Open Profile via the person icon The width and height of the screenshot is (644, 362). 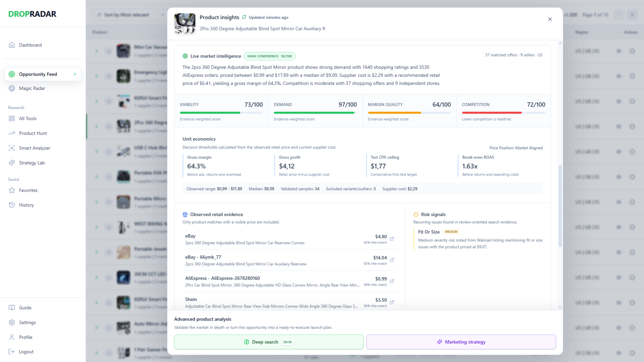(x=12, y=337)
